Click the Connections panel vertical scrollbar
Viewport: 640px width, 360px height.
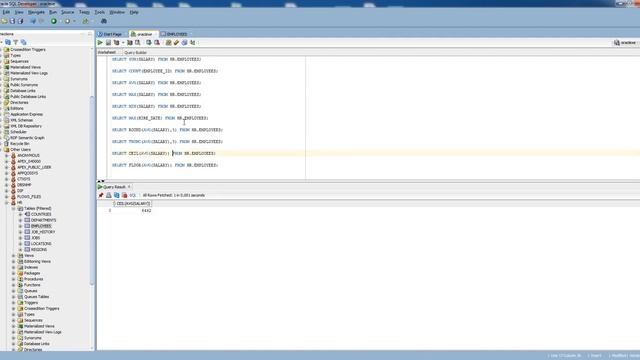[92, 190]
